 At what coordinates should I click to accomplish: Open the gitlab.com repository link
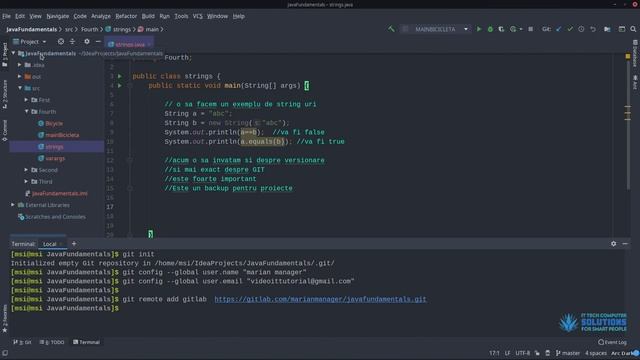[x=320, y=299]
